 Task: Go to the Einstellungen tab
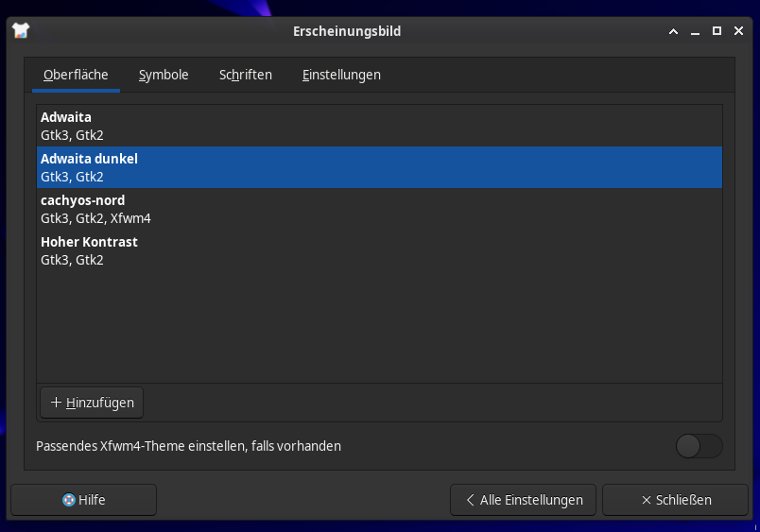point(341,75)
